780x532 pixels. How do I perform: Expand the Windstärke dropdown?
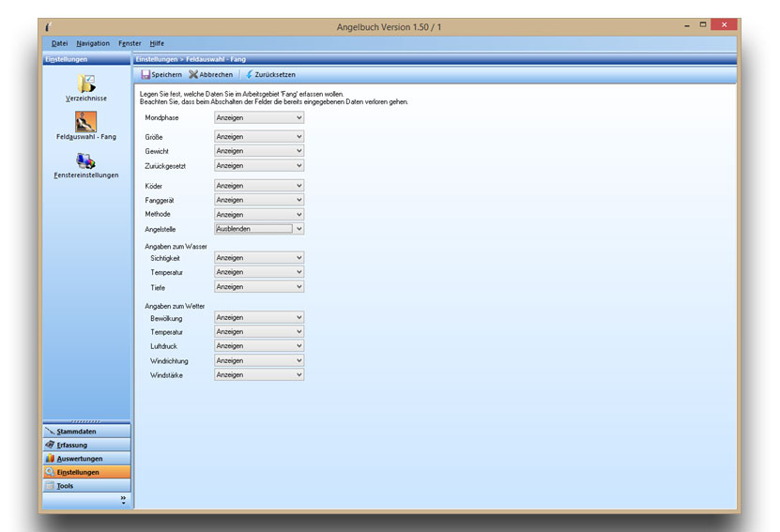(259, 374)
